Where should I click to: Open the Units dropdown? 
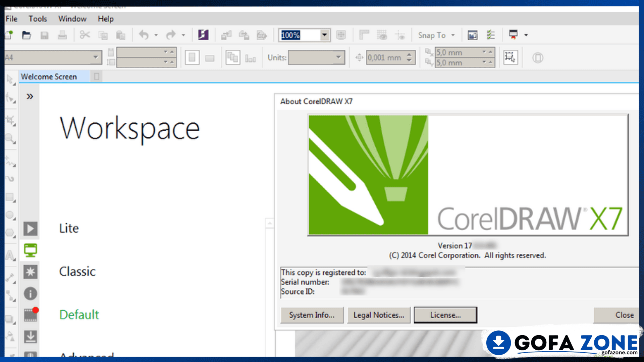click(338, 57)
